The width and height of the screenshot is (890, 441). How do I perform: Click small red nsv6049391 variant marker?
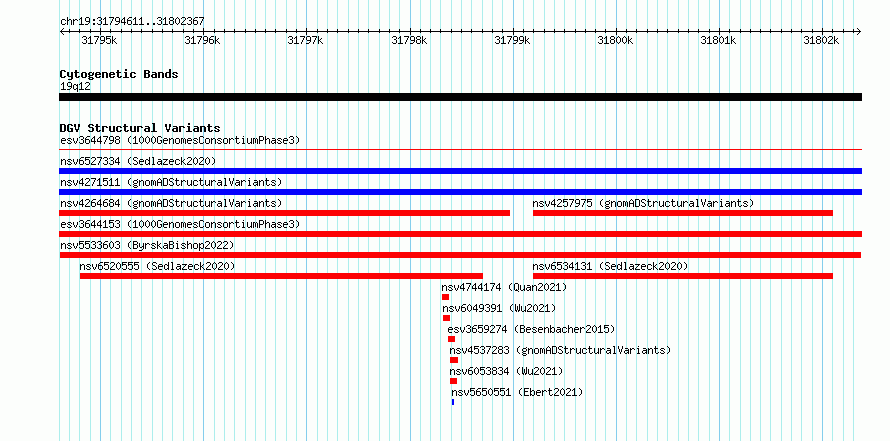pyautogui.click(x=447, y=318)
